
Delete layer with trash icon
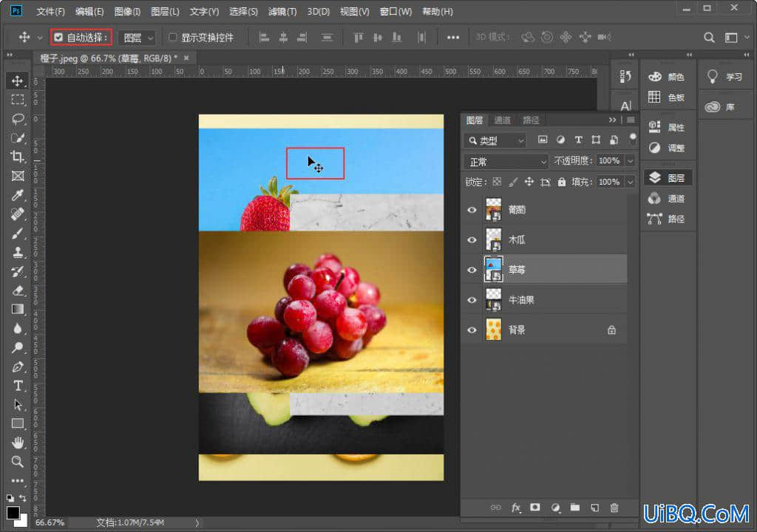pos(614,508)
